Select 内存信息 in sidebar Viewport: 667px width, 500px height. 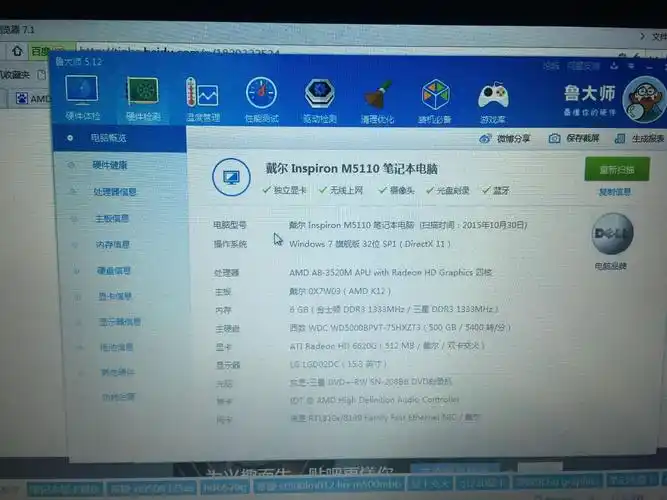(x=113, y=244)
